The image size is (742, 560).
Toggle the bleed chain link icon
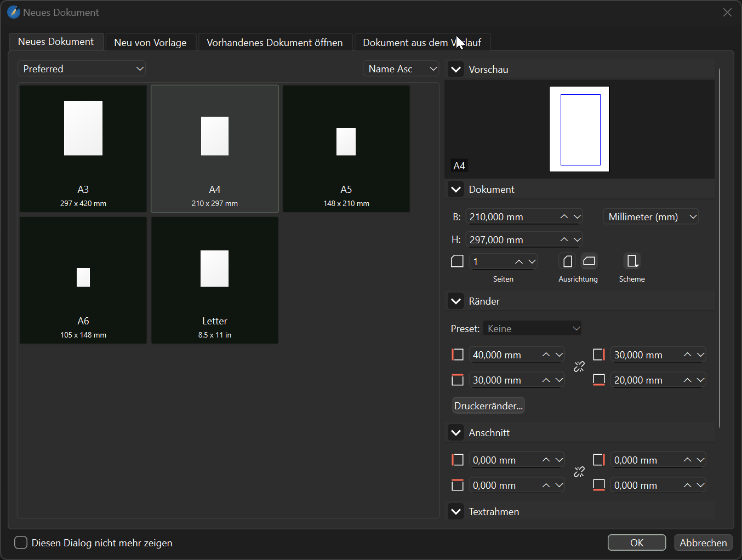579,472
